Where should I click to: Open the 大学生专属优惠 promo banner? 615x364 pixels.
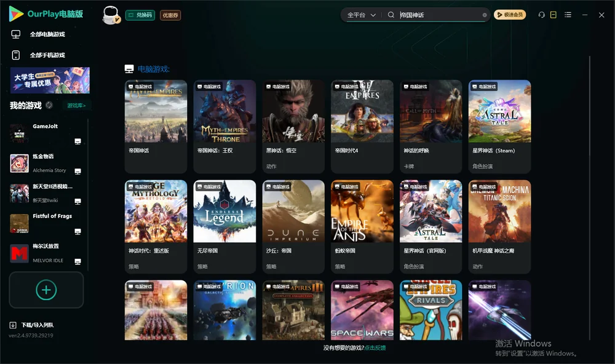[50, 81]
